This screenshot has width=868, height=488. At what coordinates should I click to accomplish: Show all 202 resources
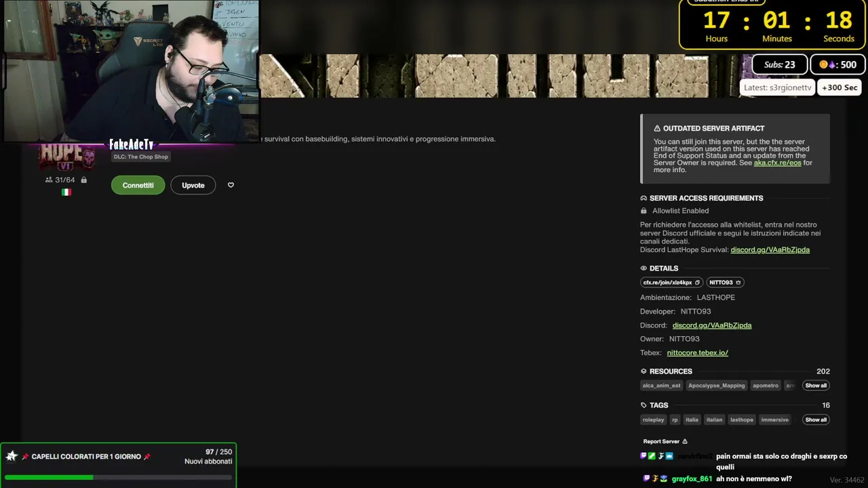[816, 386]
